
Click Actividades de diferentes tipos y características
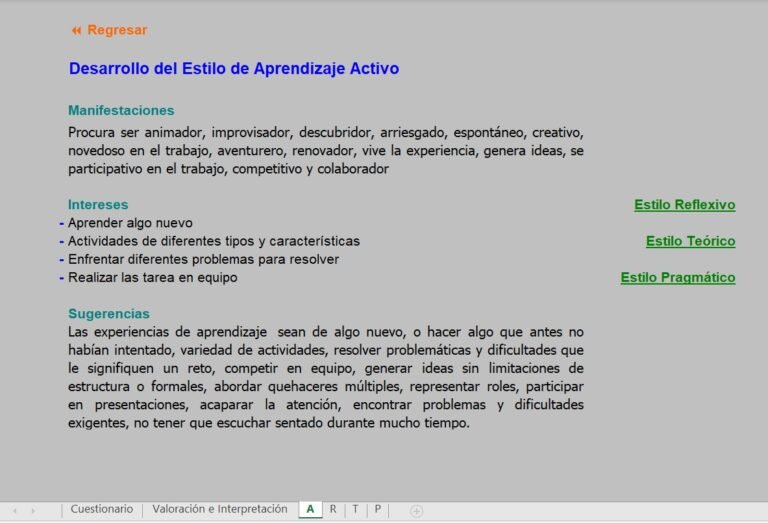click(x=214, y=241)
